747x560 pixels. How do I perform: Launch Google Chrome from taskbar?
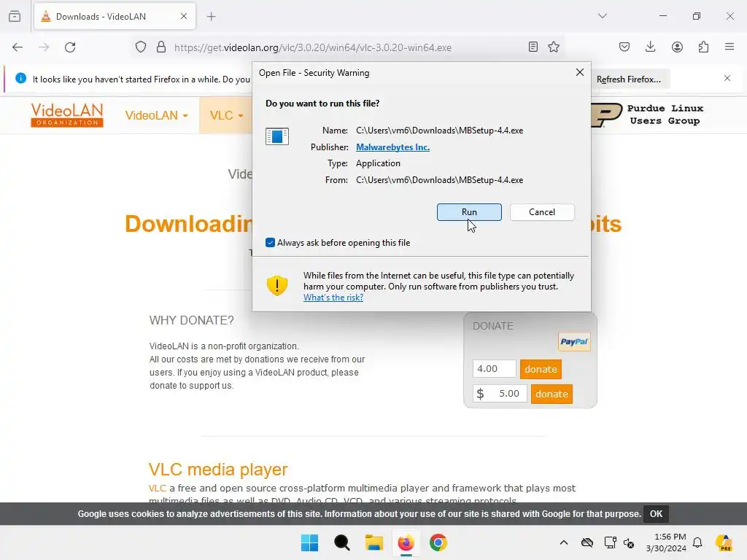point(438,542)
